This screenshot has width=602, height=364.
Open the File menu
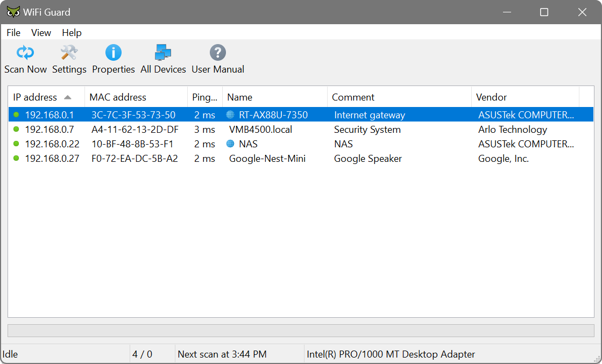[x=13, y=33]
